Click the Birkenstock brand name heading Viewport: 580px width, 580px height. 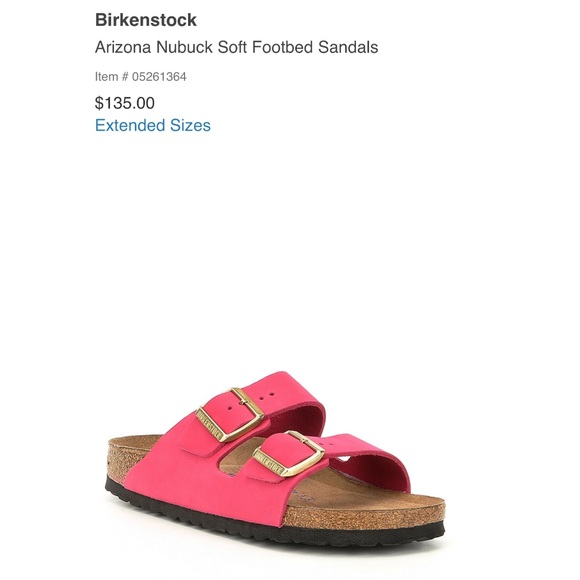pyautogui.click(x=146, y=20)
